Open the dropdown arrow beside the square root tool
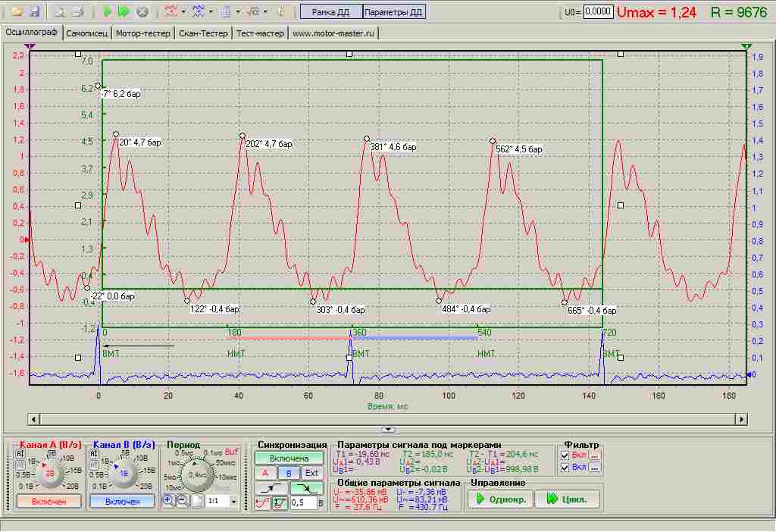This screenshot has height=532, width=776. click(x=266, y=11)
